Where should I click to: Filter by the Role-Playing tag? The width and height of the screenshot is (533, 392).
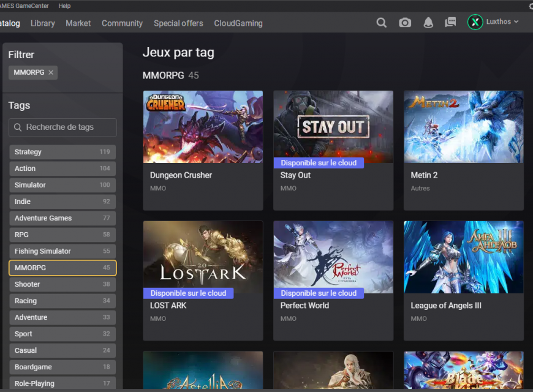(62, 383)
